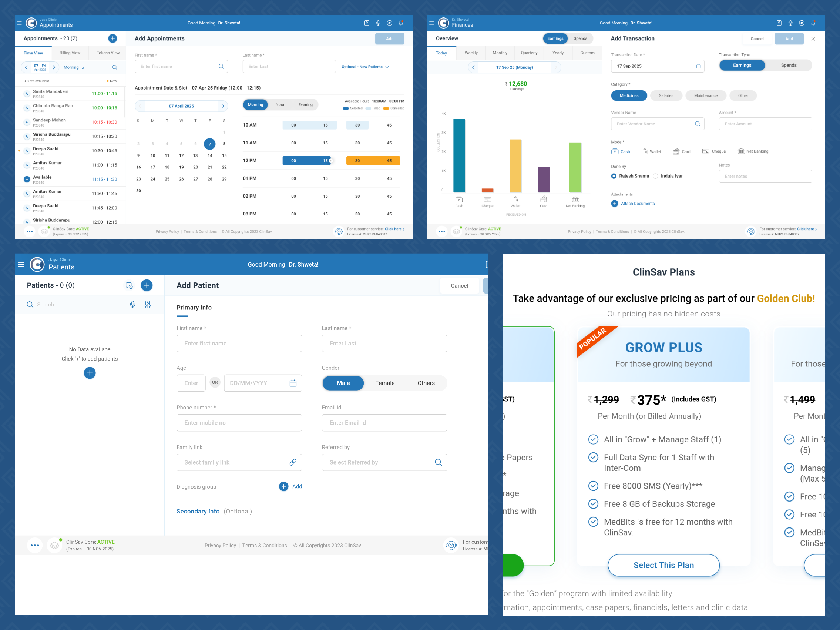This screenshot has height=630, width=840.
Task: Click search icon in Vendor Name field
Action: pyautogui.click(x=698, y=124)
